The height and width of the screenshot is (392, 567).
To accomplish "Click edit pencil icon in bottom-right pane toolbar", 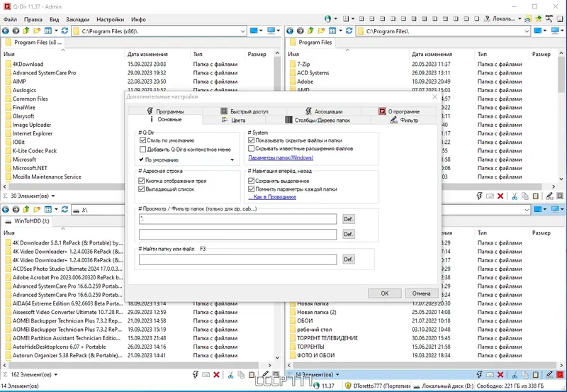I will (x=550, y=375).
